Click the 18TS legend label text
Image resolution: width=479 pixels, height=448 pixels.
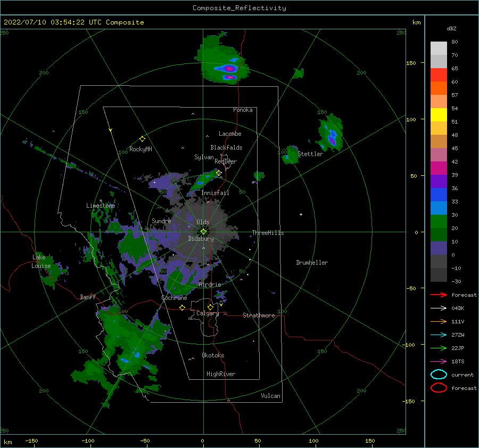458,362
